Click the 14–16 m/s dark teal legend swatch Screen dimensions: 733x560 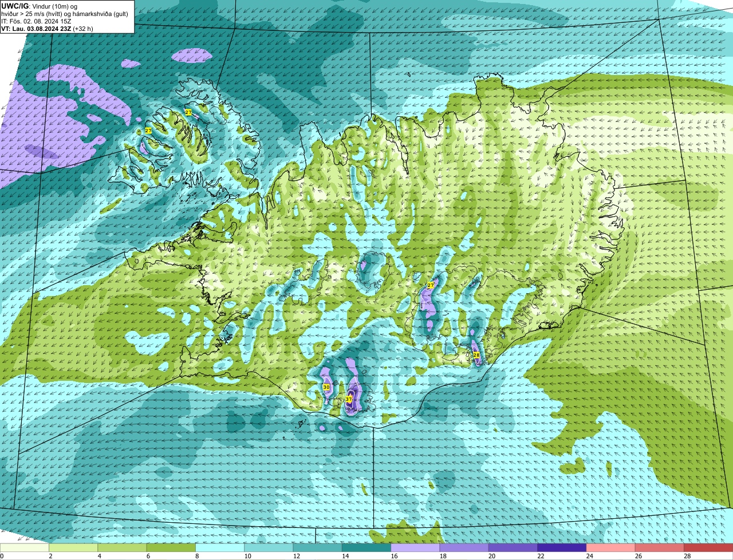click(x=366, y=548)
